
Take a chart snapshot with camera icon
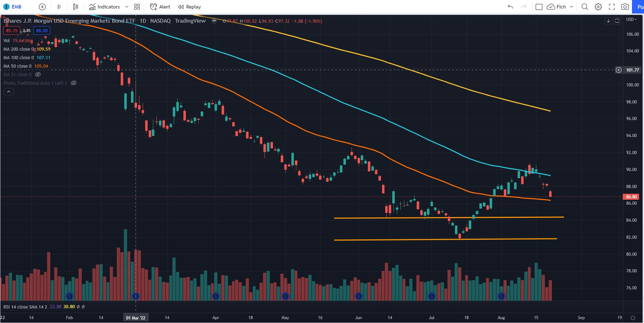[x=625, y=7]
